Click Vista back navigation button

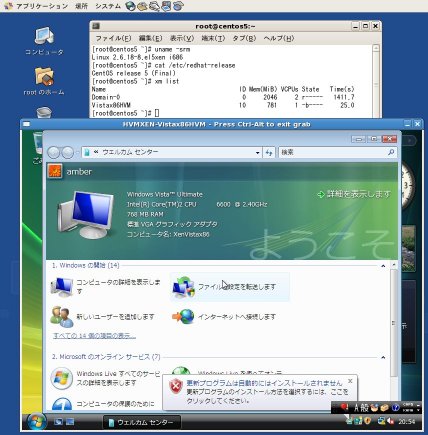(x=54, y=153)
